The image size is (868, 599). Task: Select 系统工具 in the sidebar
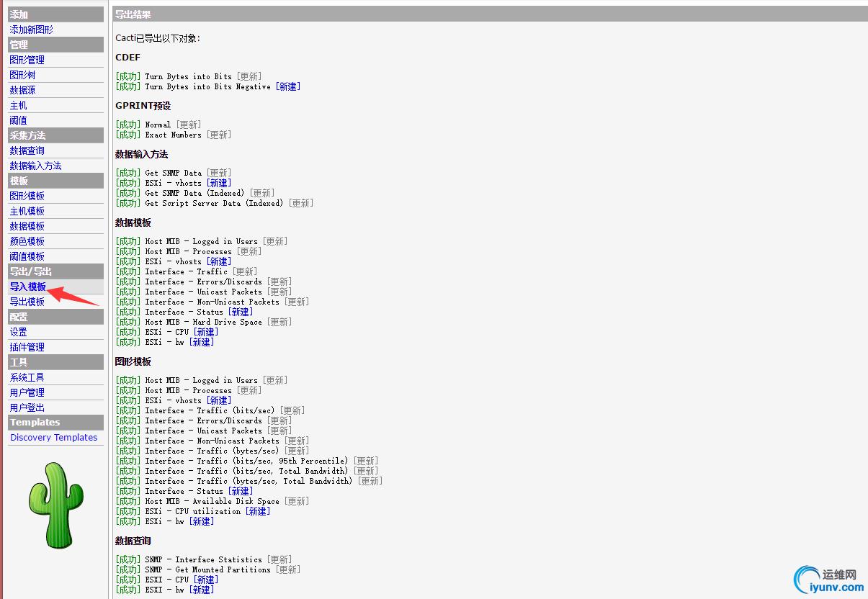click(27, 377)
